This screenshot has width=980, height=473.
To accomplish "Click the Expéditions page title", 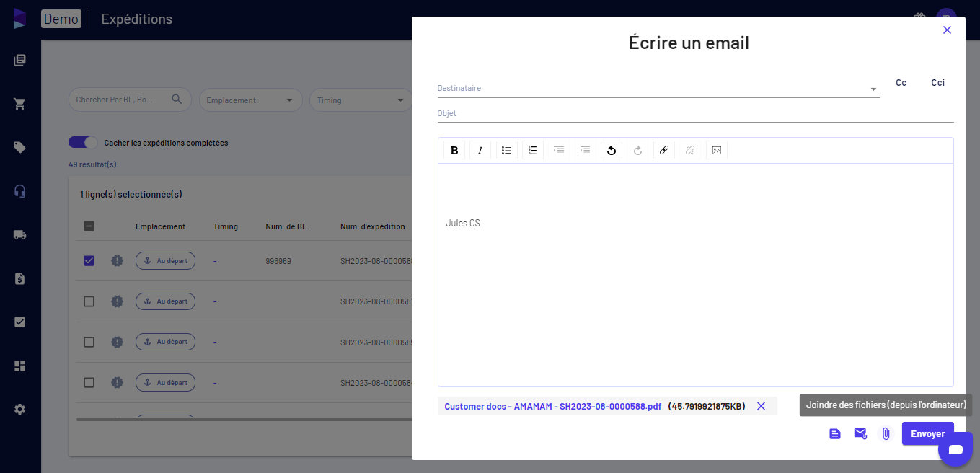I will (x=137, y=19).
